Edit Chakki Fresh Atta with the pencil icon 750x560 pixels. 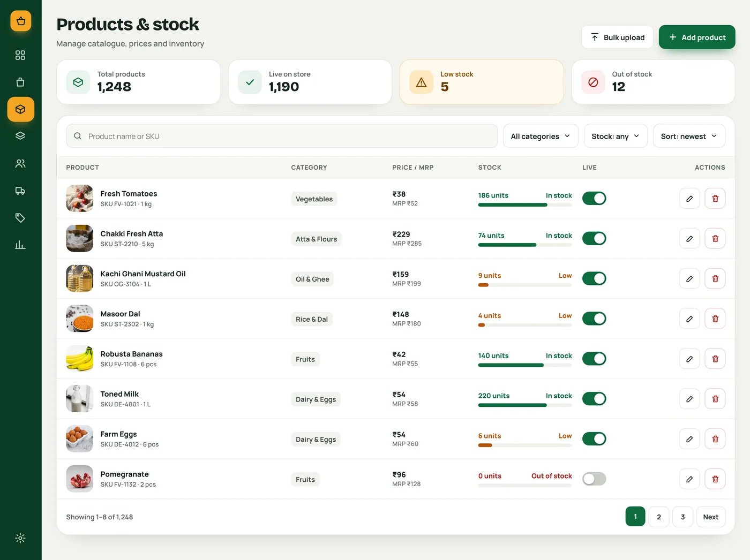pyautogui.click(x=689, y=239)
